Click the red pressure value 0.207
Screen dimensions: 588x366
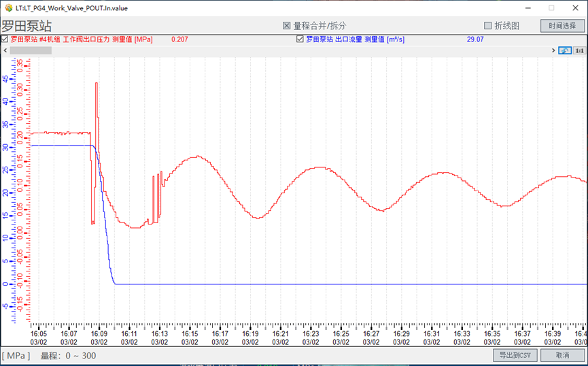click(179, 39)
